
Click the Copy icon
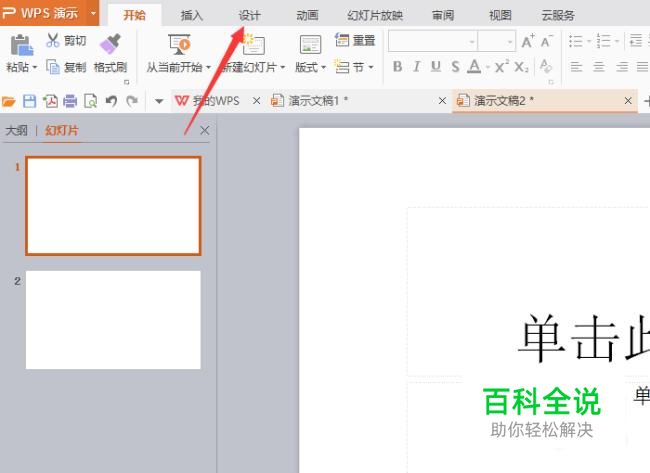tap(53, 67)
